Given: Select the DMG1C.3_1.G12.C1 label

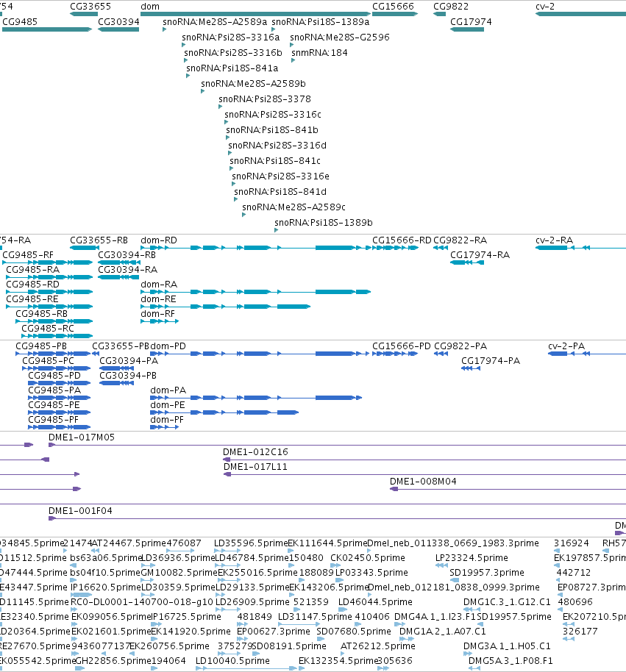Looking at the screenshot, I should tap(507, 601).
